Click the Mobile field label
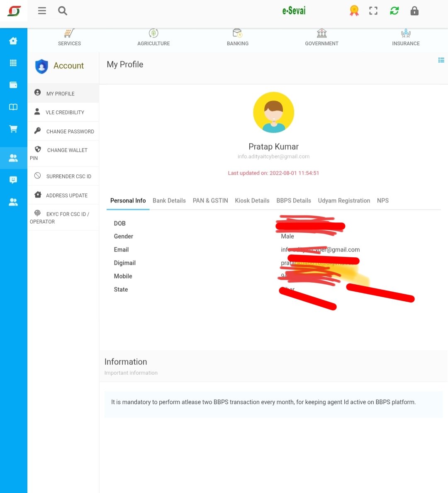448x493 pixels. click(123, 276)
